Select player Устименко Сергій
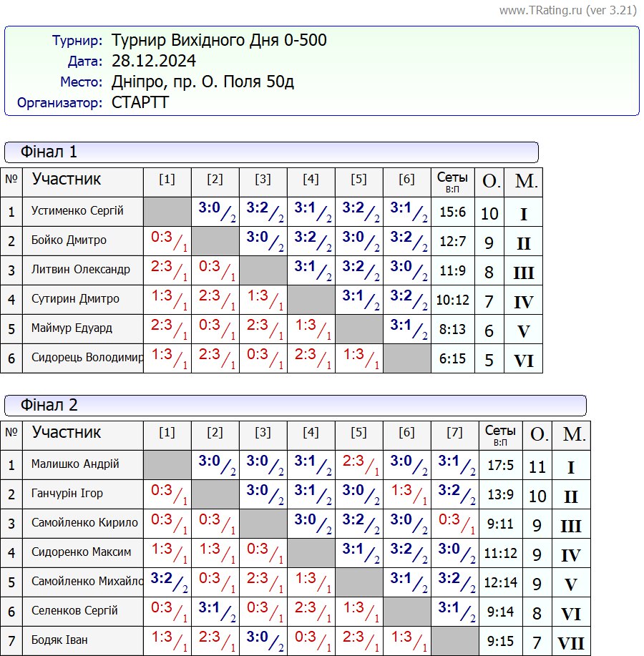The width and height of the screenshot is (644, 656). pos(77,211)
